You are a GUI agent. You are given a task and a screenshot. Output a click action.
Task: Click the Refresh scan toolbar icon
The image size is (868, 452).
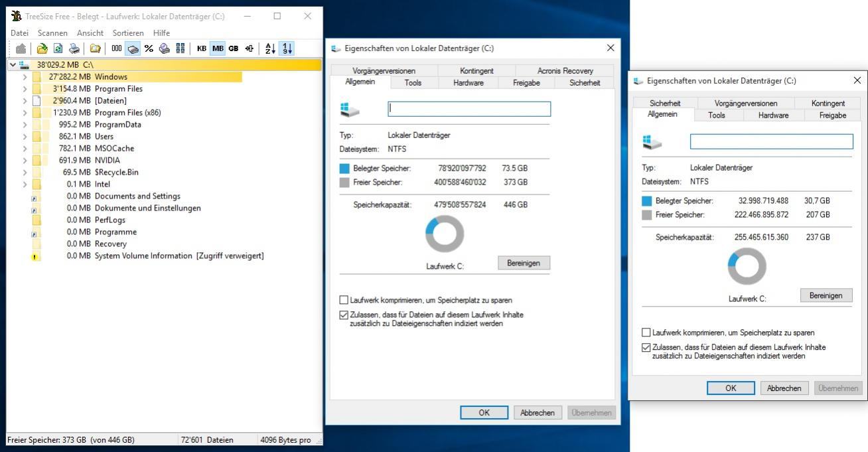click(x=58, y=48)
